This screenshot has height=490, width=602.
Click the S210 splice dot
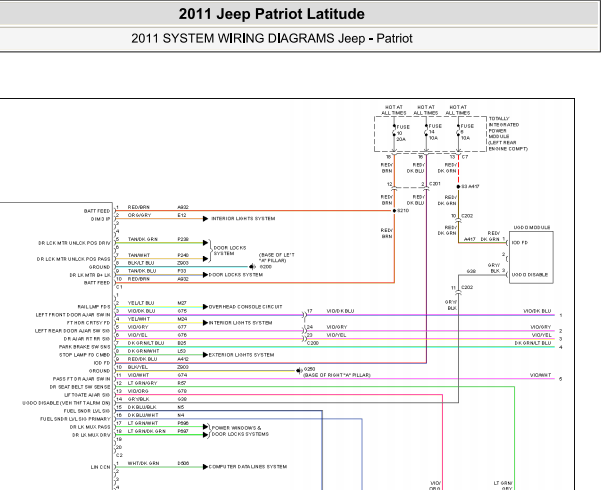394,210
